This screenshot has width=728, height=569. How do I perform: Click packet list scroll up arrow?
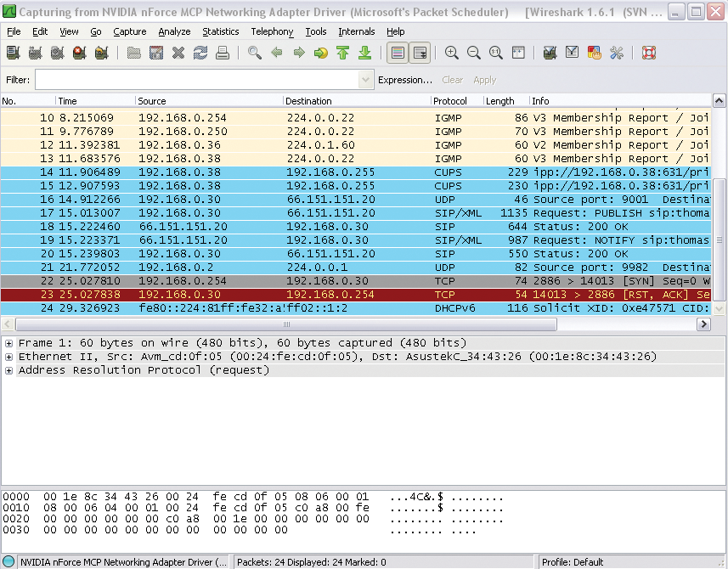tap(719, 101)
